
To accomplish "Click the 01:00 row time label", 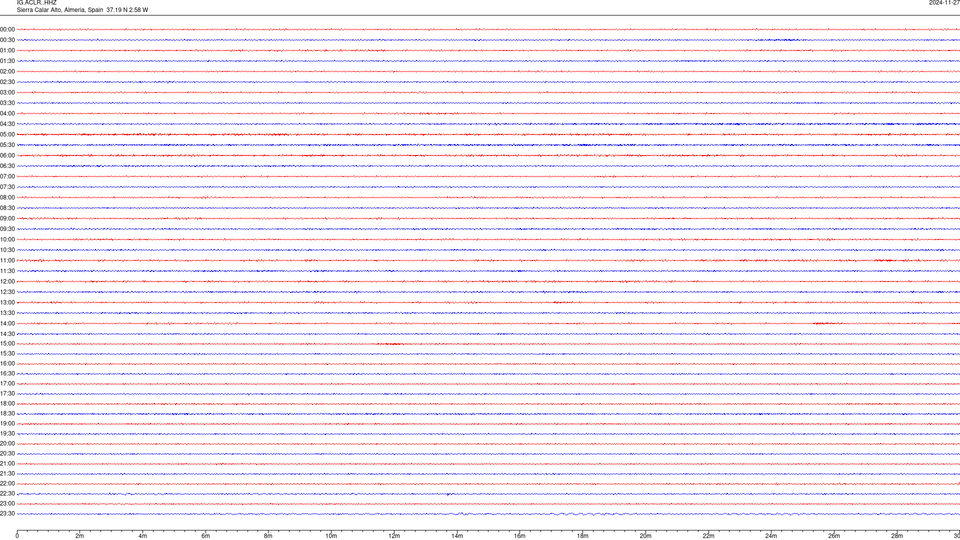I will point(7,50).
